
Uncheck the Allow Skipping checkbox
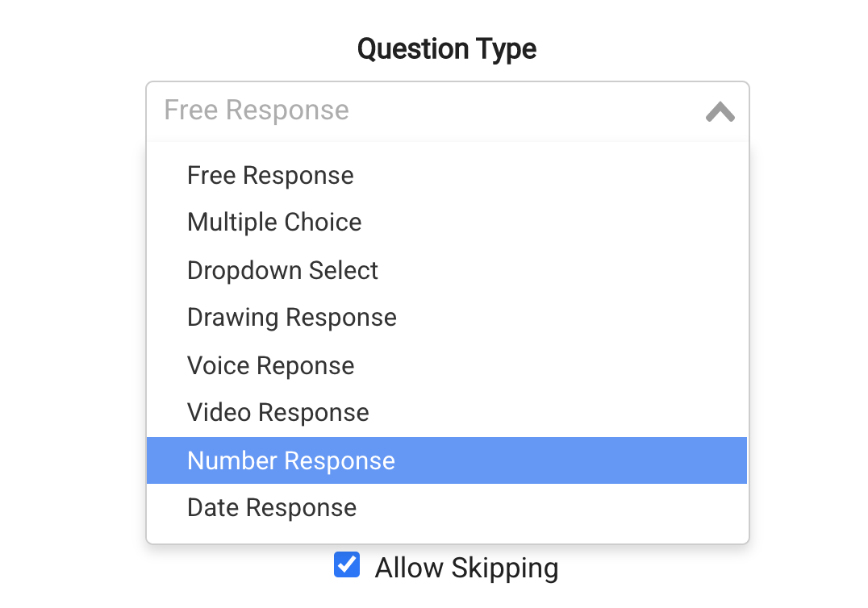click(347, 565)
